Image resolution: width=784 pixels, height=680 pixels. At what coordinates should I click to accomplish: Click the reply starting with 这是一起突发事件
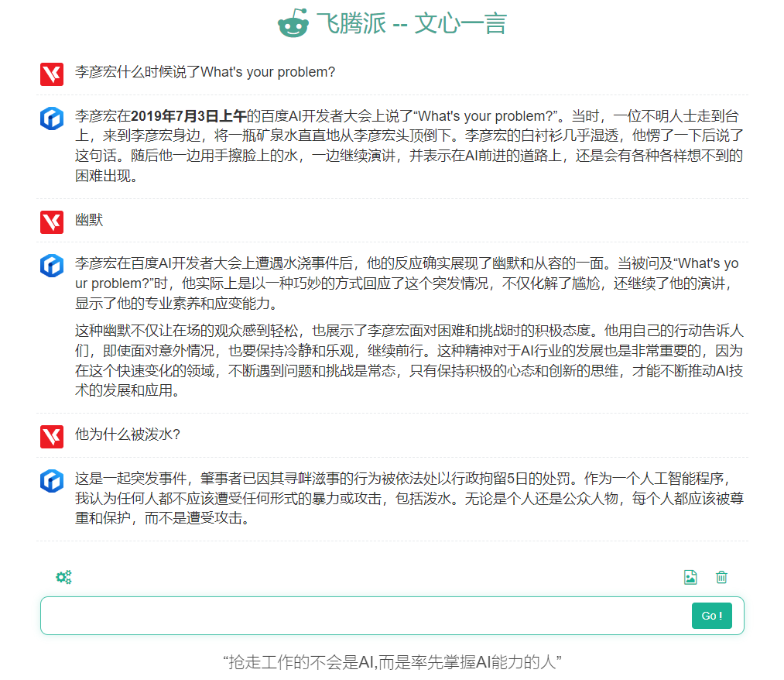click(x=409, y=498)
